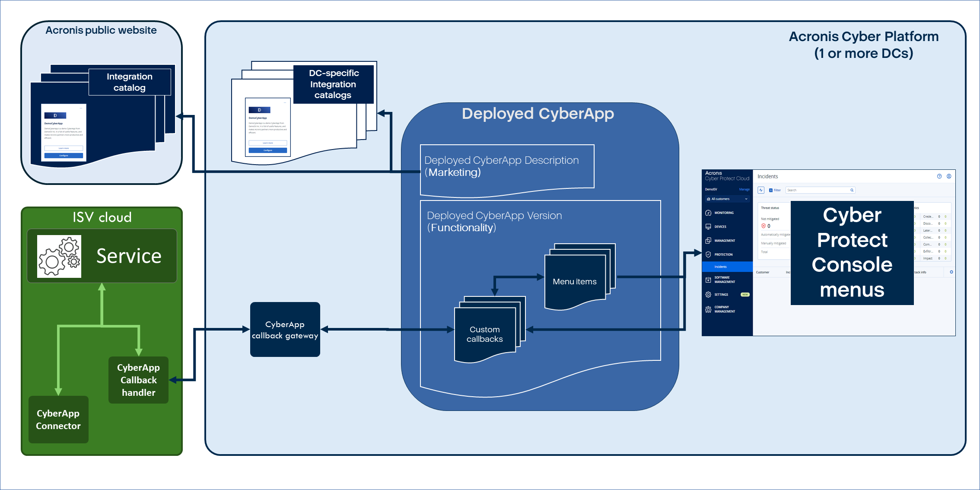Click the help question mark icon
Screen dimensions: 980x490
point(939,176)
